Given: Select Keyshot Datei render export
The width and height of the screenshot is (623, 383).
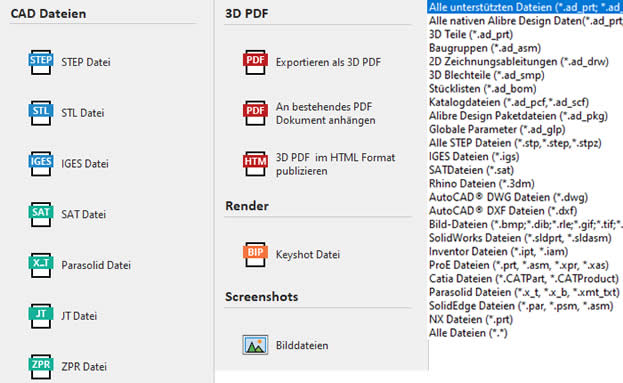Looking at the screenshot, I should (x=308, y=255).
